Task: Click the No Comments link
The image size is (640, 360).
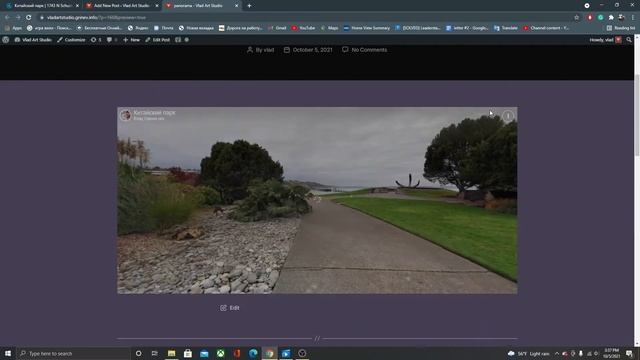Action: pos(364,50)
